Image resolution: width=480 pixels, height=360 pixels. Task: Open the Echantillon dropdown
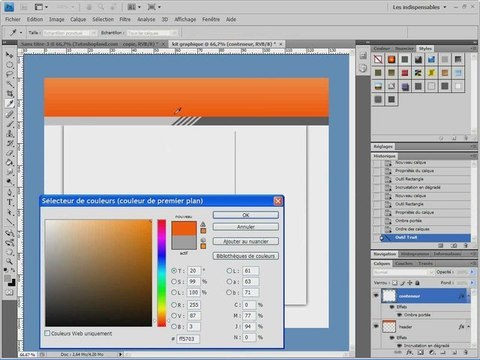click(x=152, y=33)
